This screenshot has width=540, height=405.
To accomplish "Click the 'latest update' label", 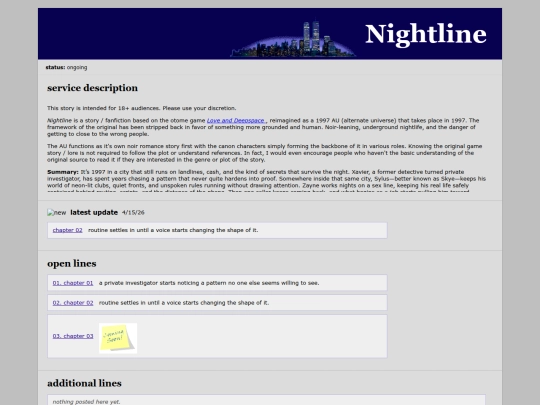I will 94,212.
